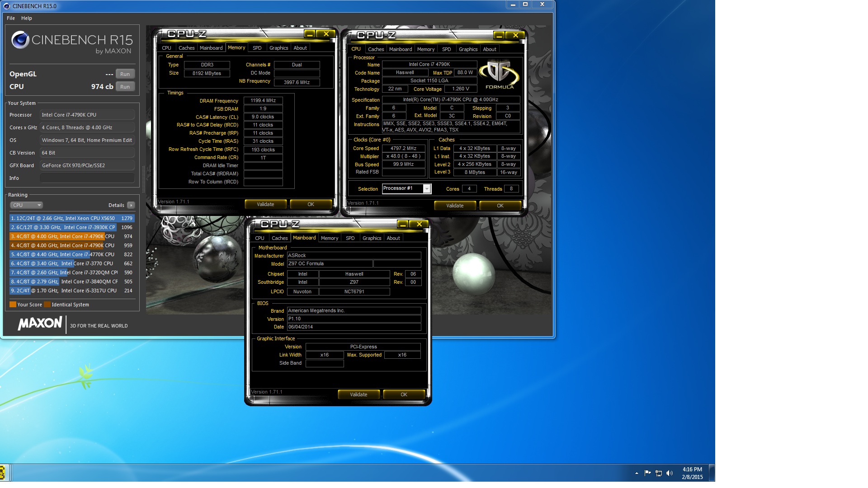Minimize the Mainboard CPU-Z window
868x488 pixels.
click(x=403, y=224)
